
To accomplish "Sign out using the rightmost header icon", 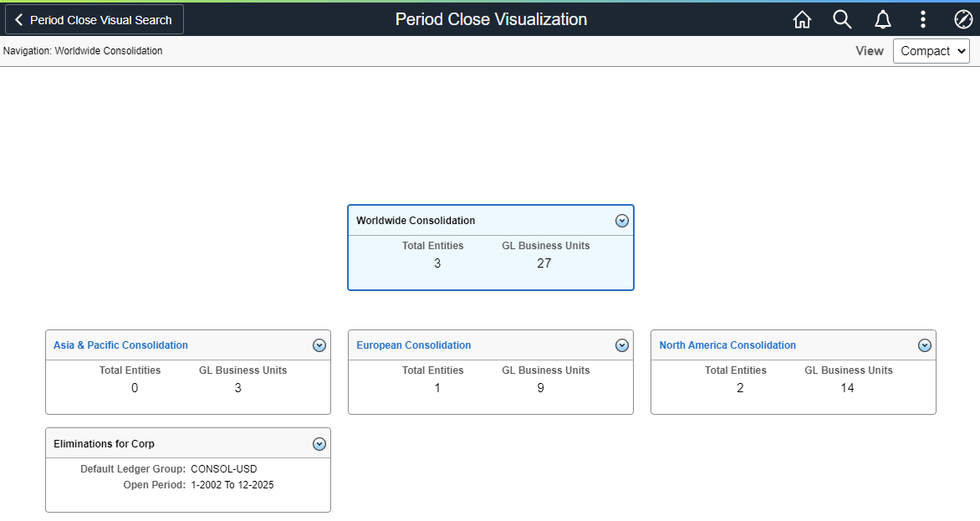I will tap(962, 18).
